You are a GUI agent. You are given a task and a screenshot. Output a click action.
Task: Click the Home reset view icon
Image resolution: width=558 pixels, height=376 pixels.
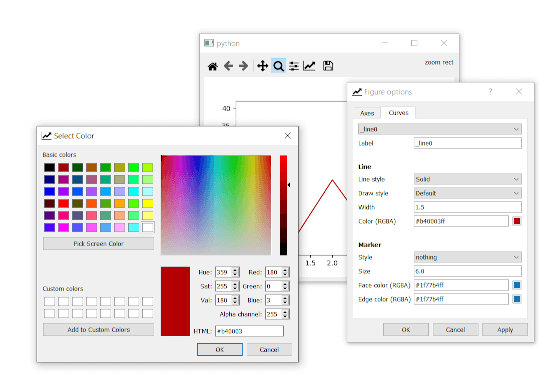212,66
